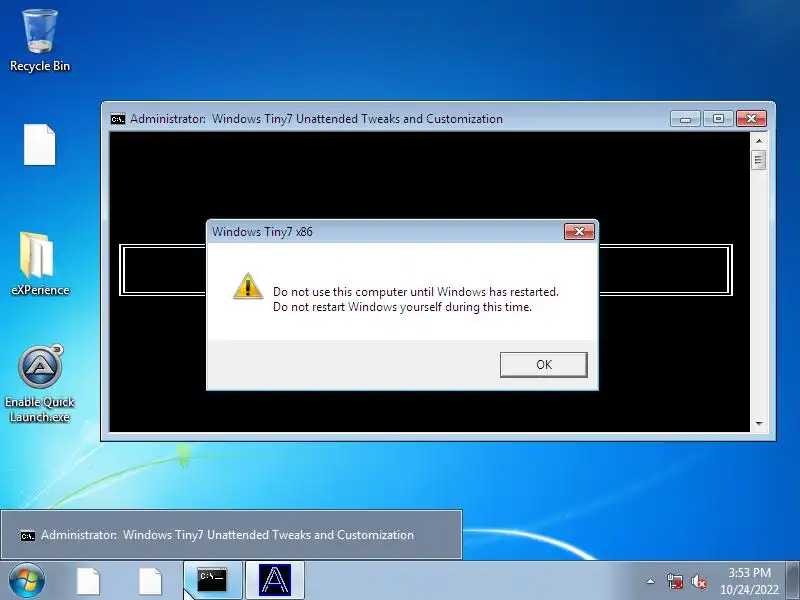Click the first blank file taskbar icon
Screen dimensions: 800x600
pos(88,581)
